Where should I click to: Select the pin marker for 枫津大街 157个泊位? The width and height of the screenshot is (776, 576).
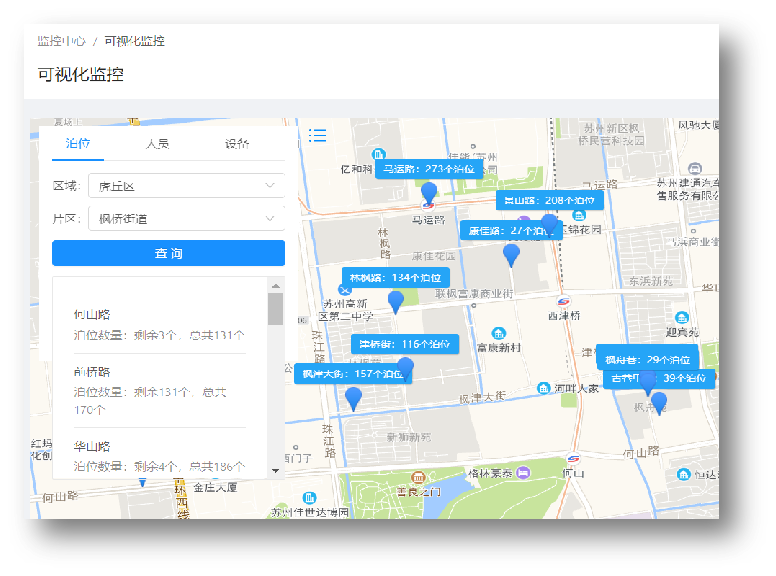[x=353, y=398]
